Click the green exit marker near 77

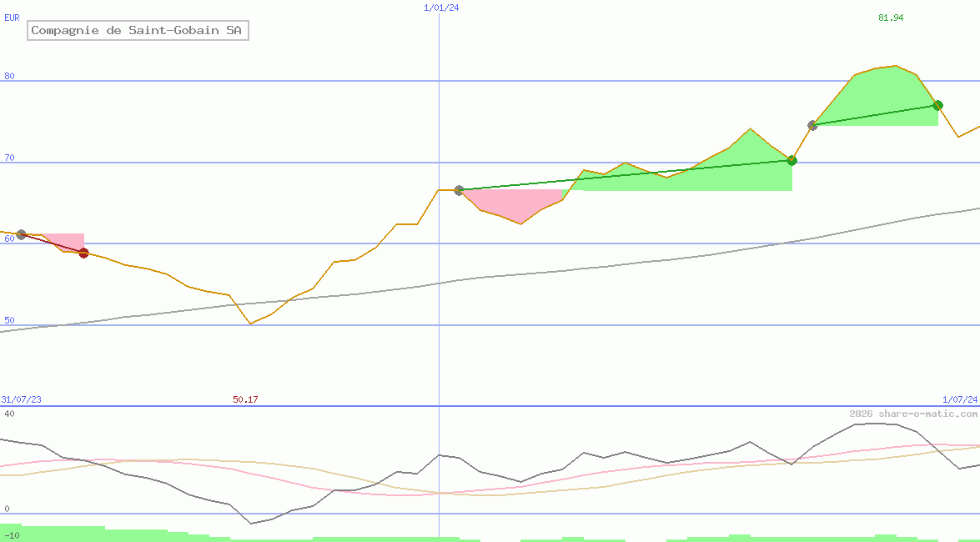(937, 105)
